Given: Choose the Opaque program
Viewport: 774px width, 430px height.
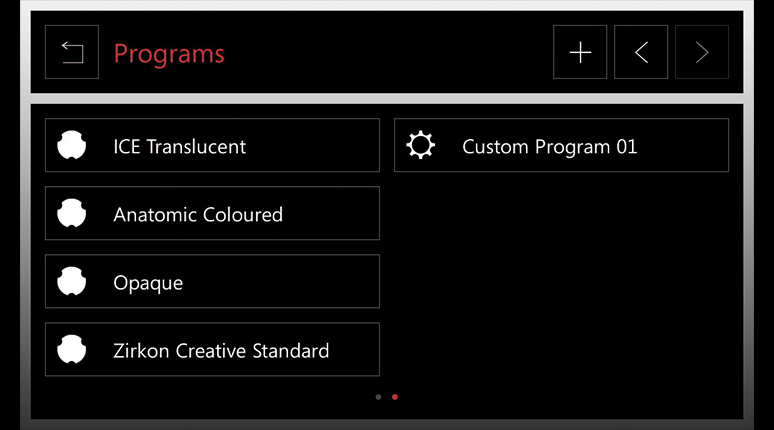Looking at the screenshot, I should 212,281.
